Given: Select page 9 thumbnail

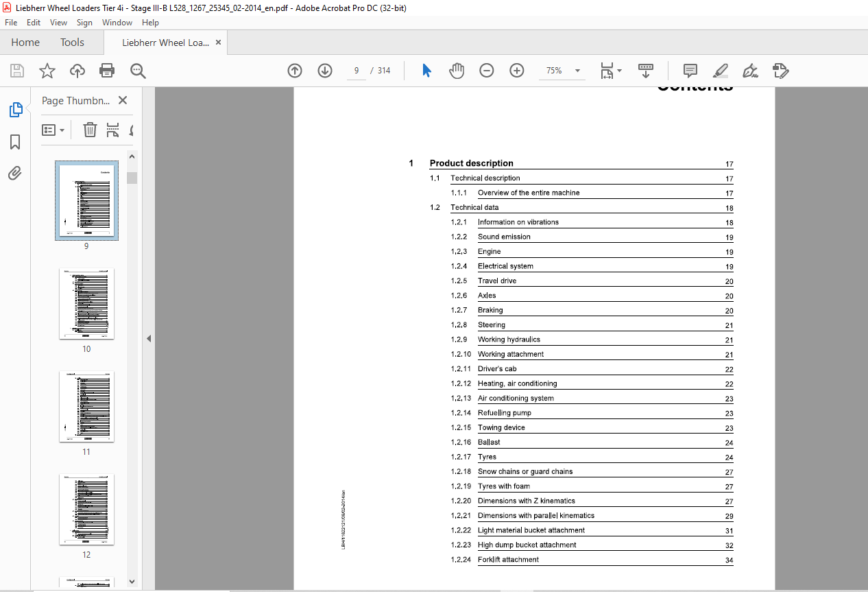Looking at the screenshot, I should [x=86, y=200].
